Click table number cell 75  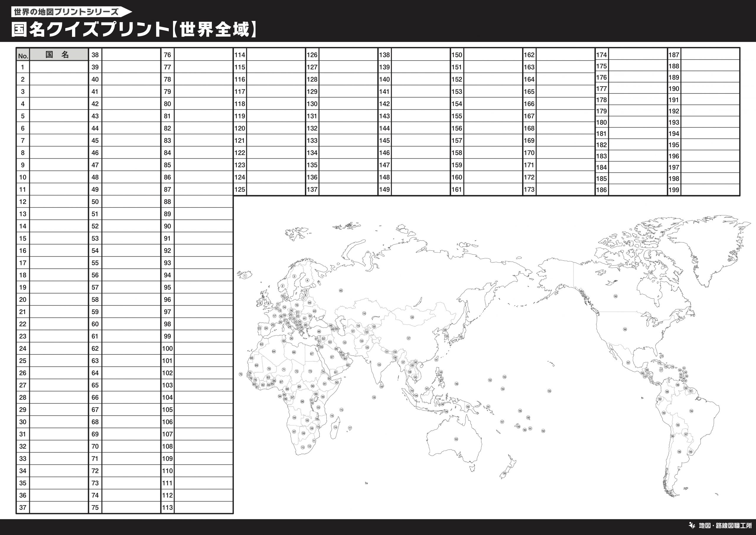[x=95, y=507]
